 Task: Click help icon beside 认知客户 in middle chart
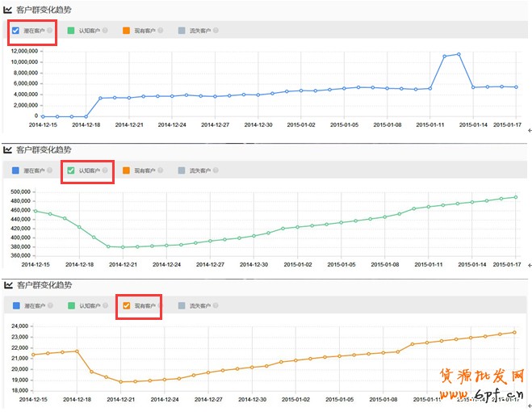106,170
